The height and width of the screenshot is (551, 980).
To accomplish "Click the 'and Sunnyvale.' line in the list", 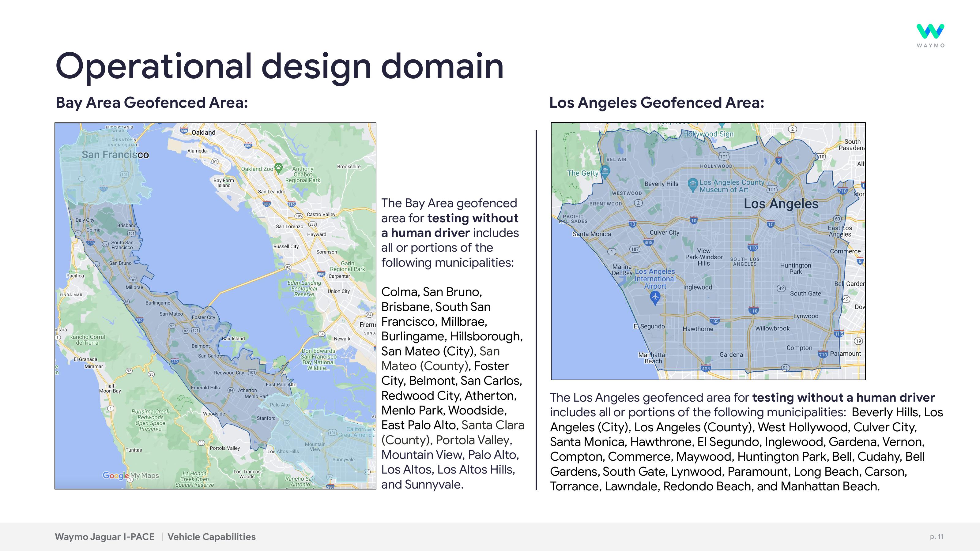I will click(x=422, y=485).
